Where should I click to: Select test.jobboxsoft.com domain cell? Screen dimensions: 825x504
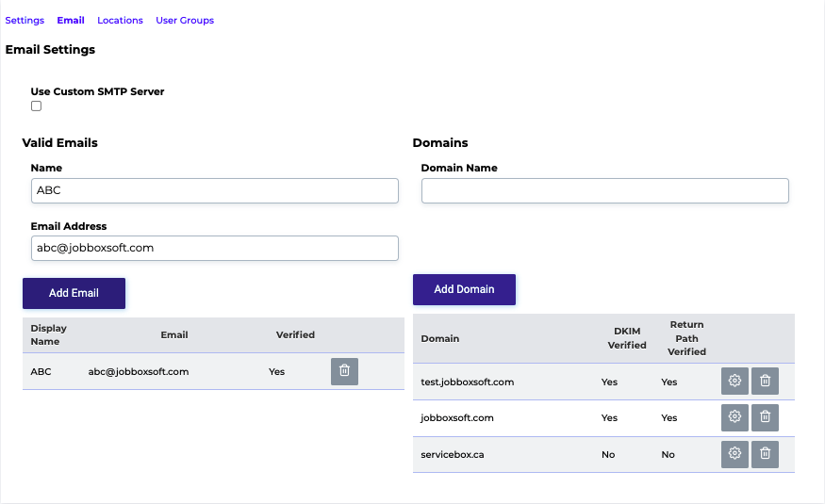point(468,382)
